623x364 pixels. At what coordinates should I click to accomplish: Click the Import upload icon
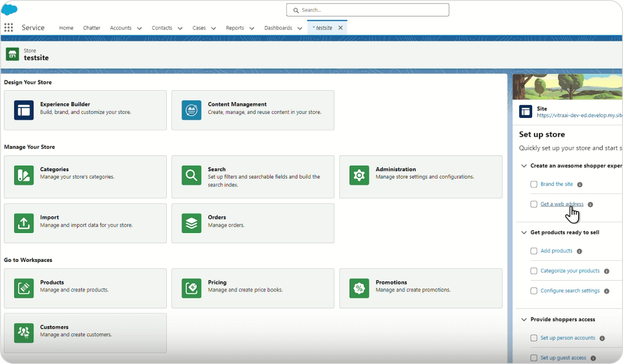pos(24,223)
